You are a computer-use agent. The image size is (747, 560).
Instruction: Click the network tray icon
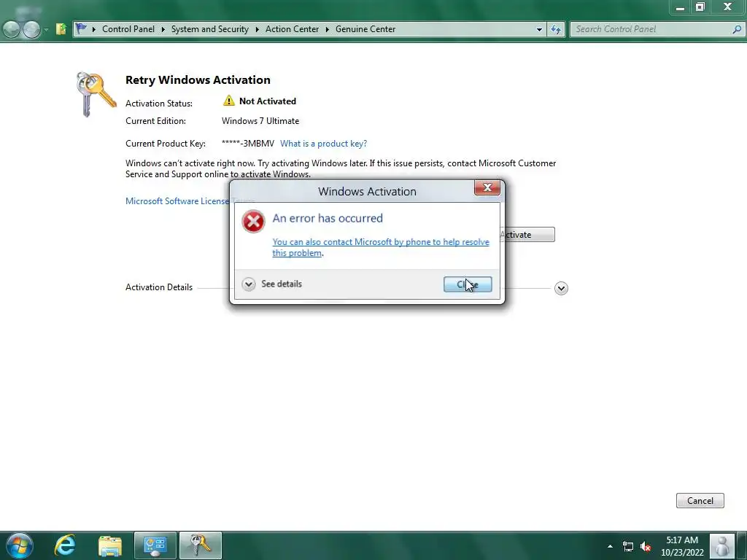[628, 547]
